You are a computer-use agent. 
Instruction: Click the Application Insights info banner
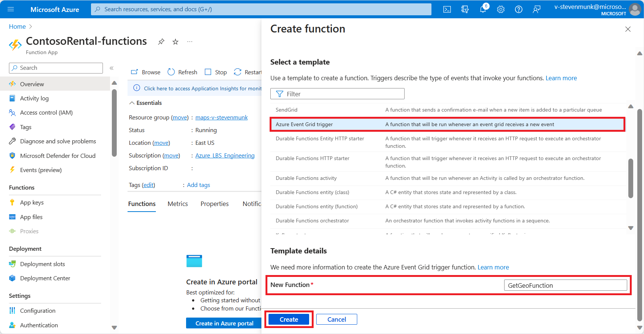(x=195, y=88)
